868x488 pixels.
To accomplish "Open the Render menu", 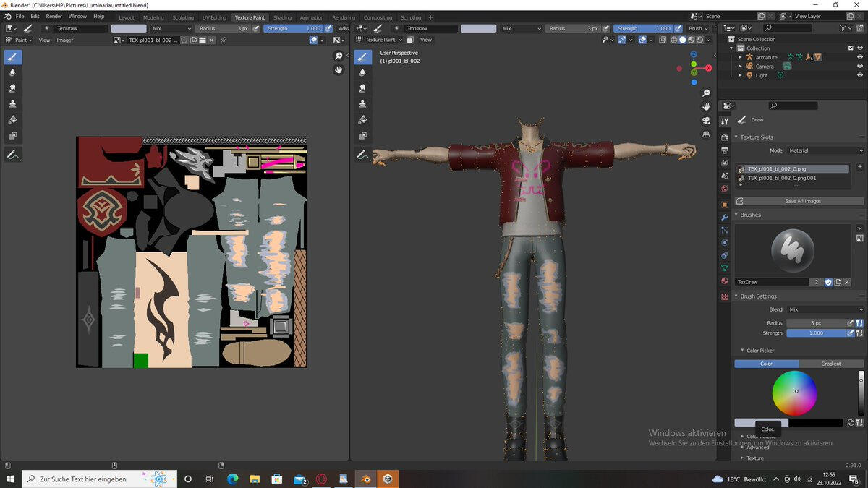I will 54,16.
